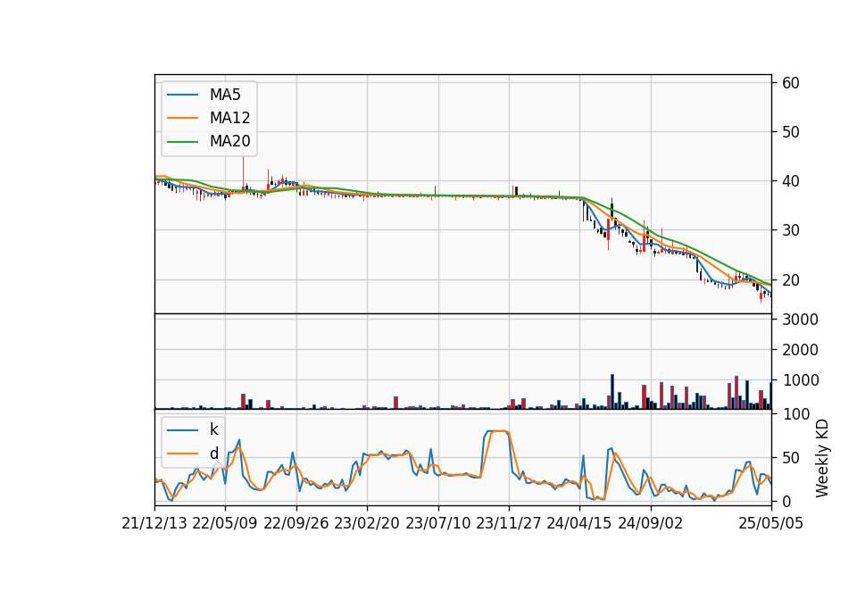Click the price axis value 40
The image size is (857, 616).
[791, 181]
